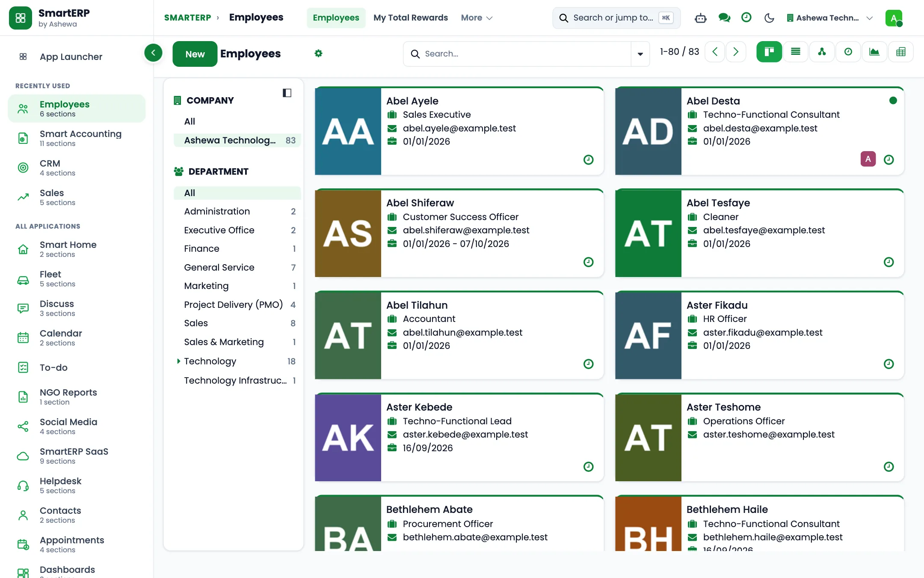
Task: Expand the Technology department tree
Action: pyautogui.click(x=178, y=361)
